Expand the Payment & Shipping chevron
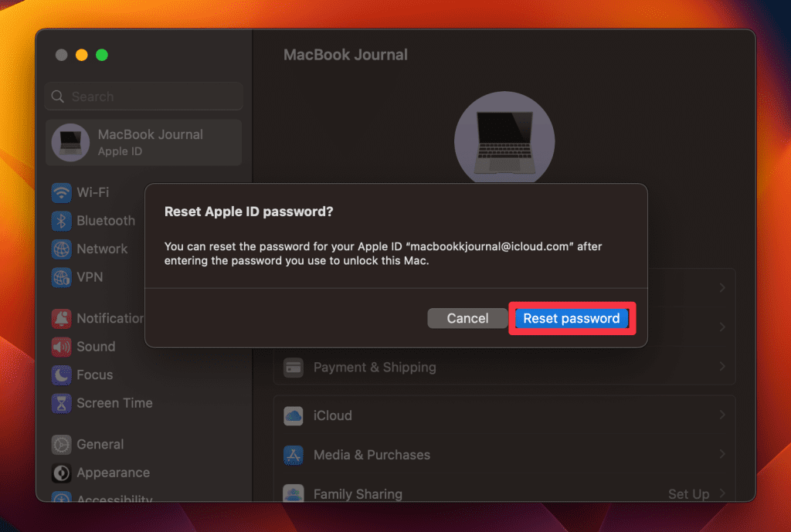Viewport: 791px width, 532px height. pos(722,366)
